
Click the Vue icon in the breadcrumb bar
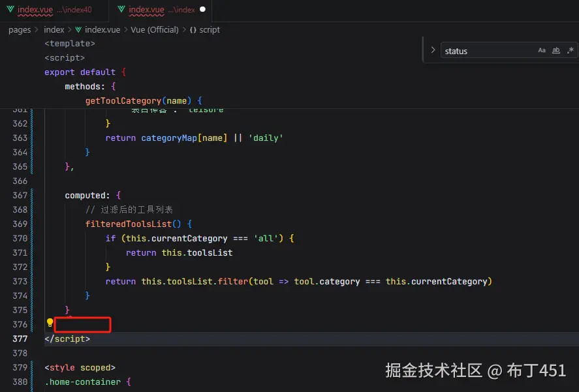tap(78, 29)
